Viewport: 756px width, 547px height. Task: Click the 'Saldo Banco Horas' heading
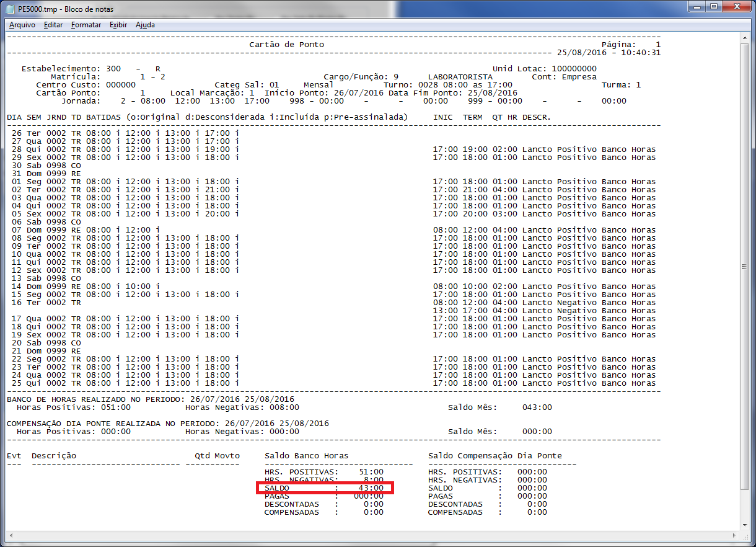point(306,456)
